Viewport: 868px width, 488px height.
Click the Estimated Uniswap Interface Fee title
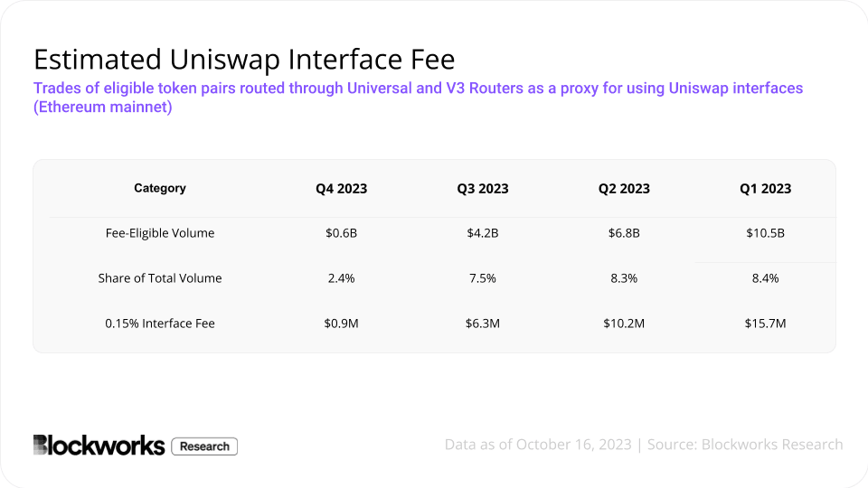coord(244,60)
